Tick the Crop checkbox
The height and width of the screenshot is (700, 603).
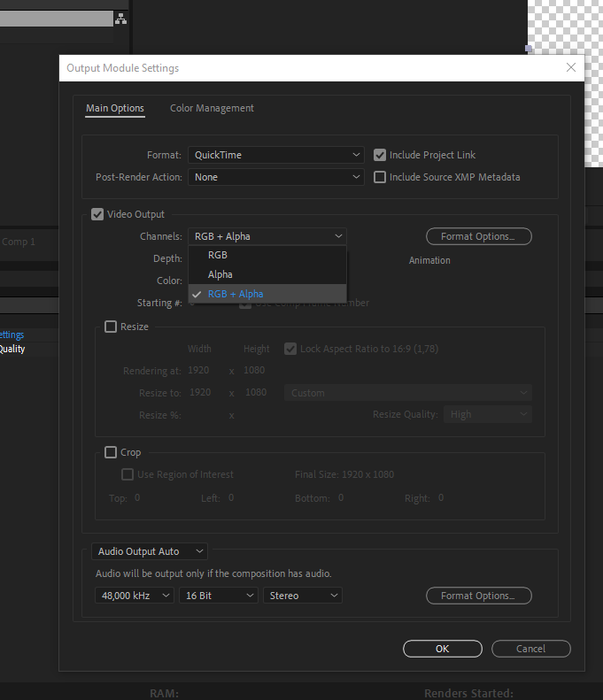point(111,452)
